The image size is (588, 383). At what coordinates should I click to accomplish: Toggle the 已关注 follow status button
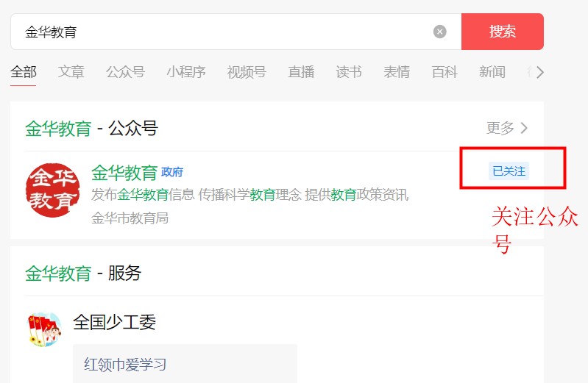(509, 171)
